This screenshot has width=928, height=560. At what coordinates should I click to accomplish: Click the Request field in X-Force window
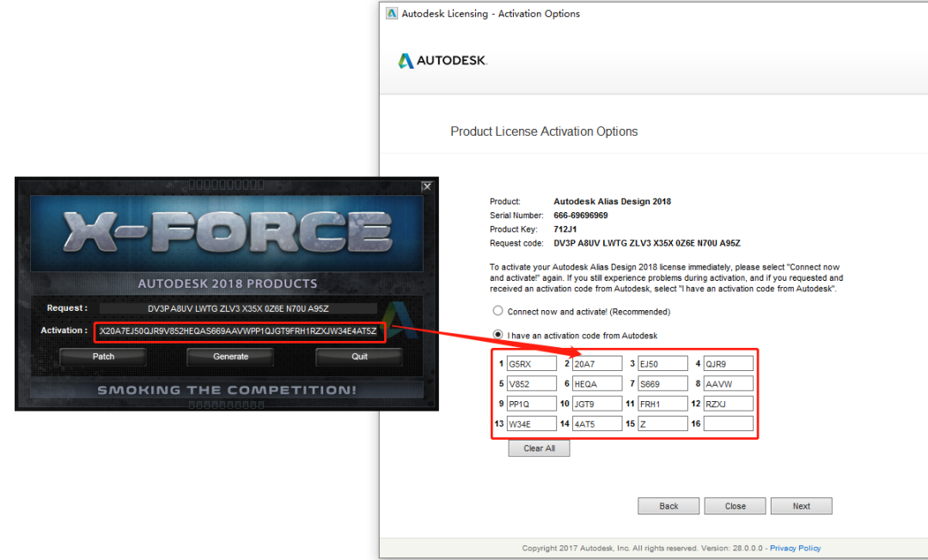[238, 308]
